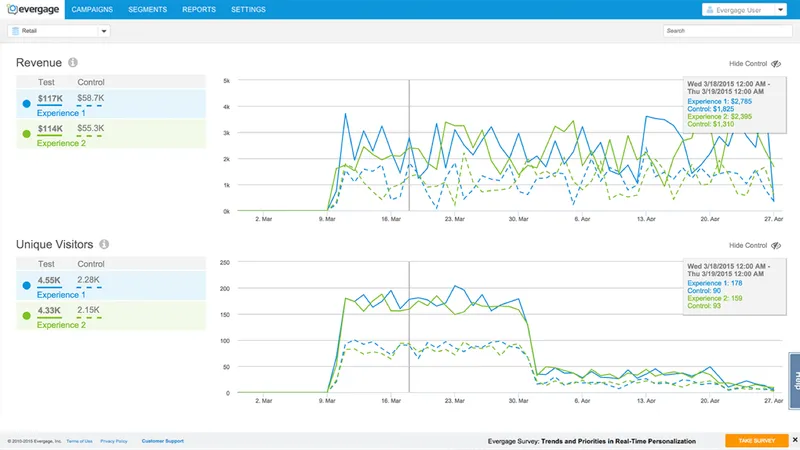Click the Evergage logo icon
This screenshot has width=800, height=450.
tap(12, 9)
